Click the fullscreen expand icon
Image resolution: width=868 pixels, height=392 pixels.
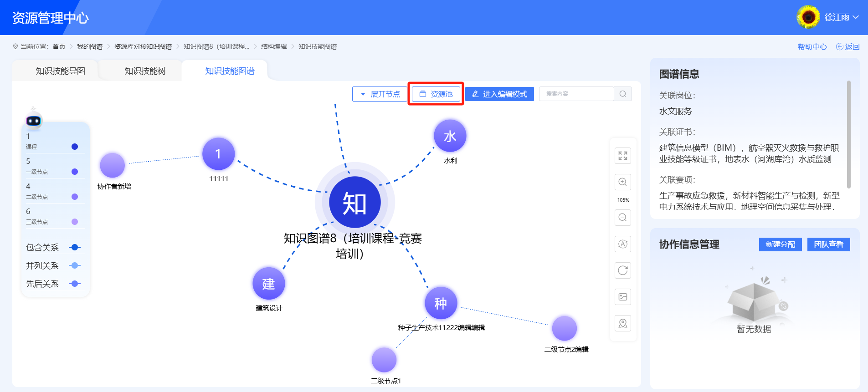point(623,156)
